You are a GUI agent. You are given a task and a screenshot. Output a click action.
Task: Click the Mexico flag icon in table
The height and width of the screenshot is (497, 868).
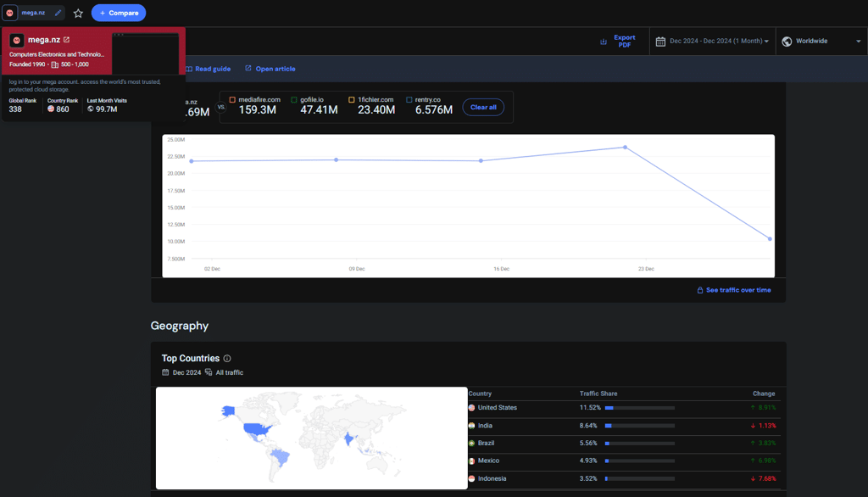click(x=471, y=461)
